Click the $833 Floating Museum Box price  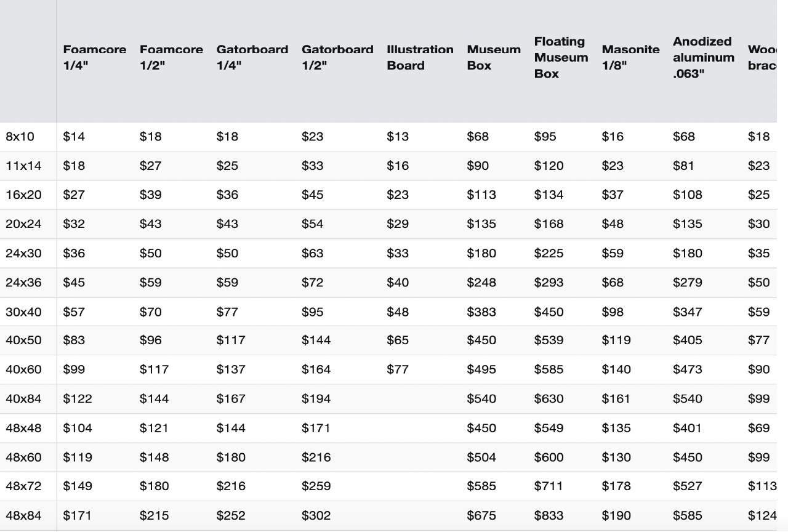(x=549, y=515)
